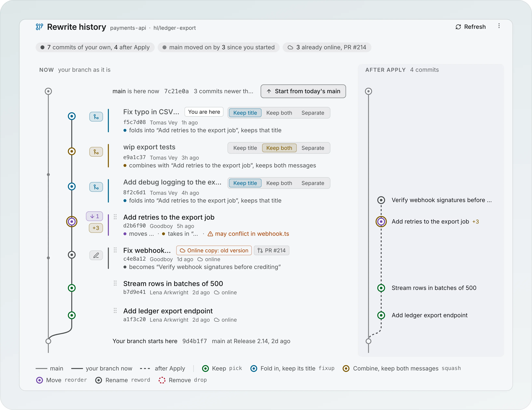Click the move down 1 badge
This screenshot has height=410, width=532.
(95, 216)
